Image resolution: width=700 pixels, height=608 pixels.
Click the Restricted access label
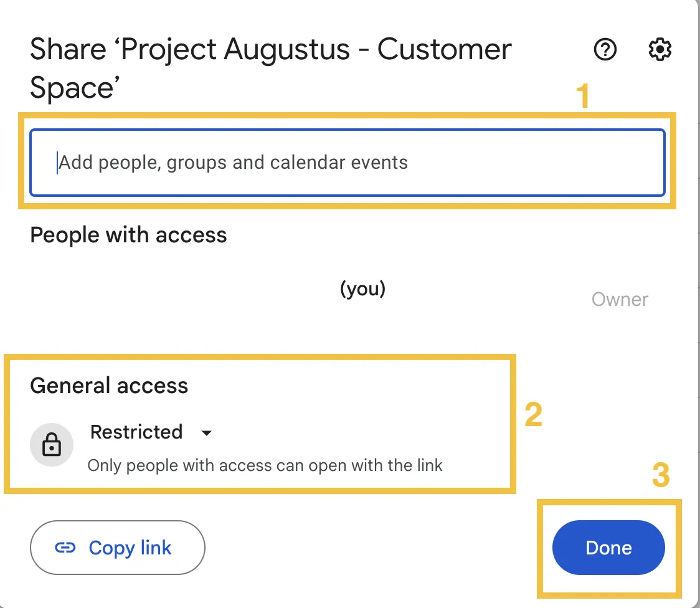[x=136, y=432]
